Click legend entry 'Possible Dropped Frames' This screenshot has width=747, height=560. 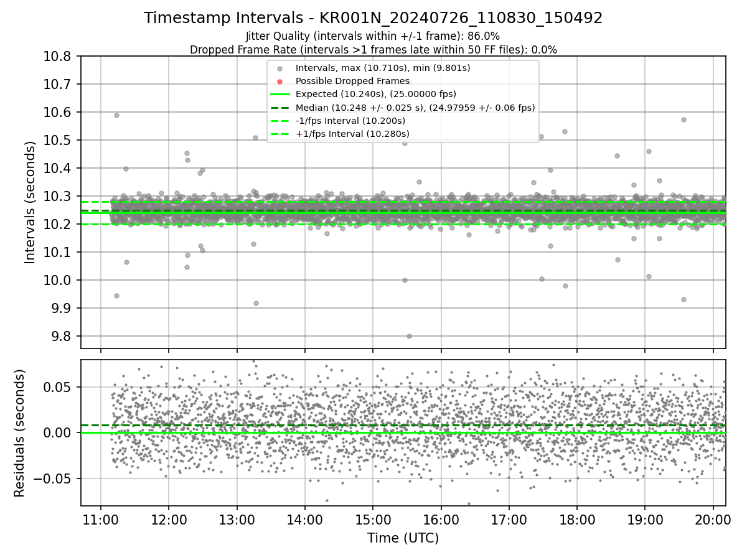(x=352, y=81)
